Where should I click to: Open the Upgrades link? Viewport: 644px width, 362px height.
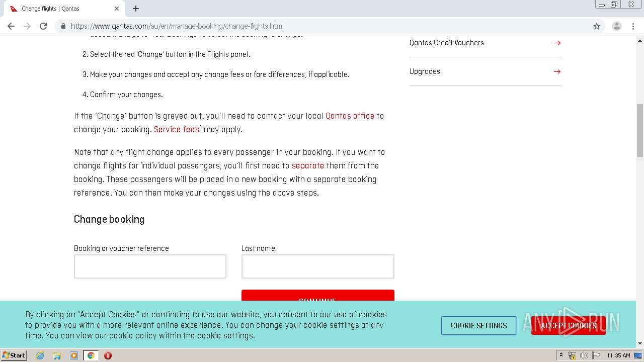pyautogui.click(x=425, y=71)
